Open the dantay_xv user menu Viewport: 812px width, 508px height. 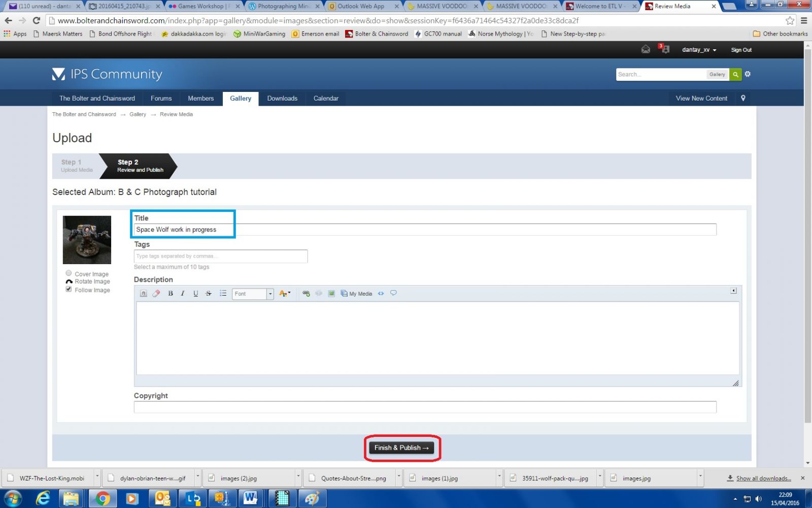(x=699, y=50)
